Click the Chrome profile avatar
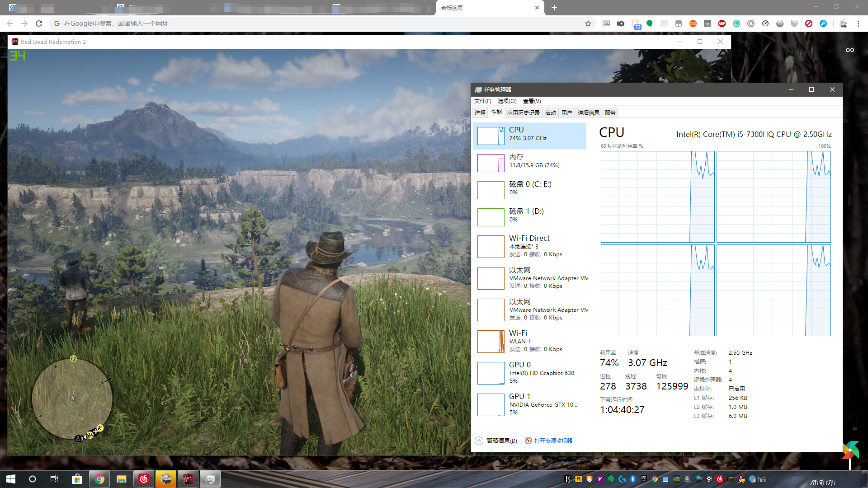 [x=843, y=23]
